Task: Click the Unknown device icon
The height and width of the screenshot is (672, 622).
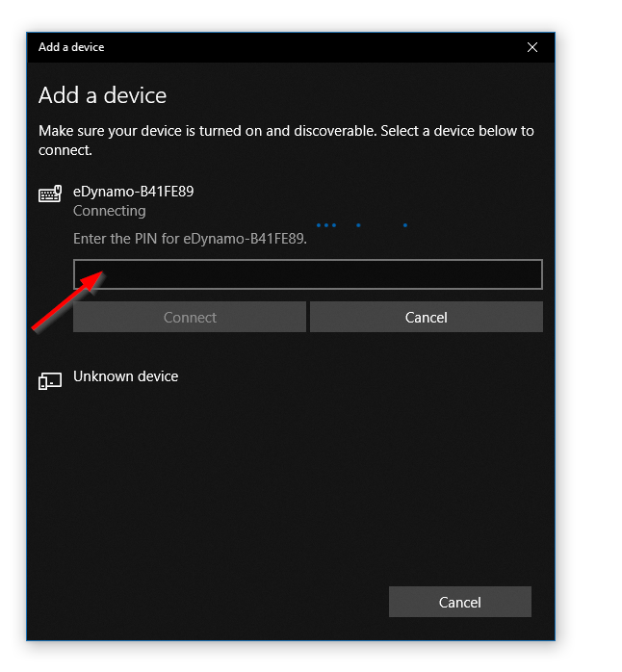Action: click(50, 381)
